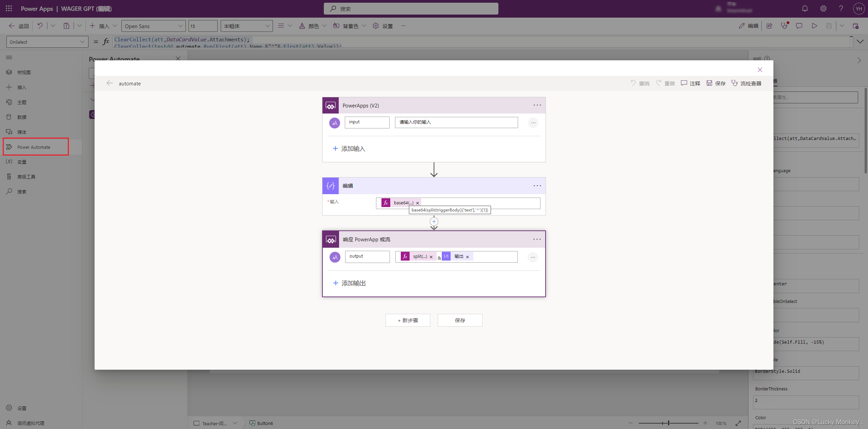Expand the formula bar chevron
Image resolution: width=868 pixels, height=429 pixels.
click(860, 42)
